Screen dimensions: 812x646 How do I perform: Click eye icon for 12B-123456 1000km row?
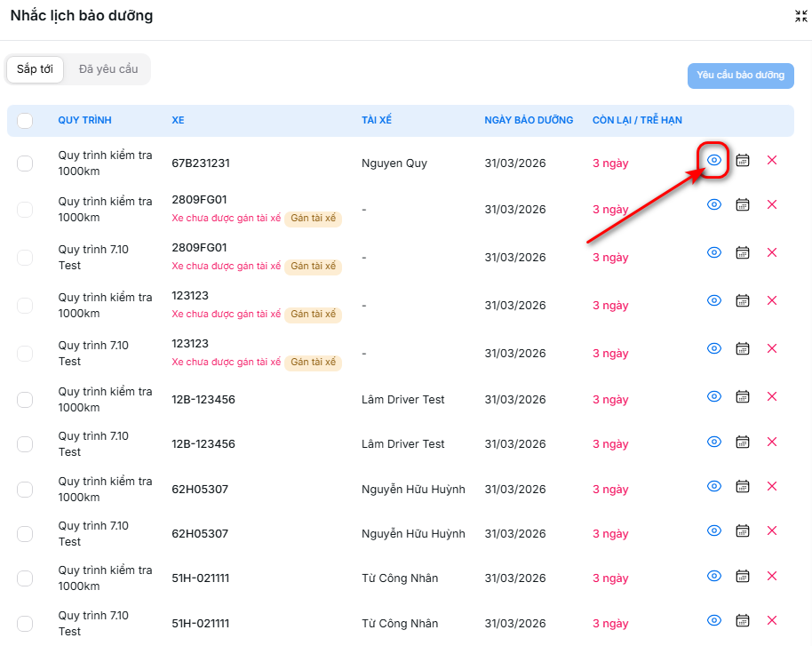(713, 396)
